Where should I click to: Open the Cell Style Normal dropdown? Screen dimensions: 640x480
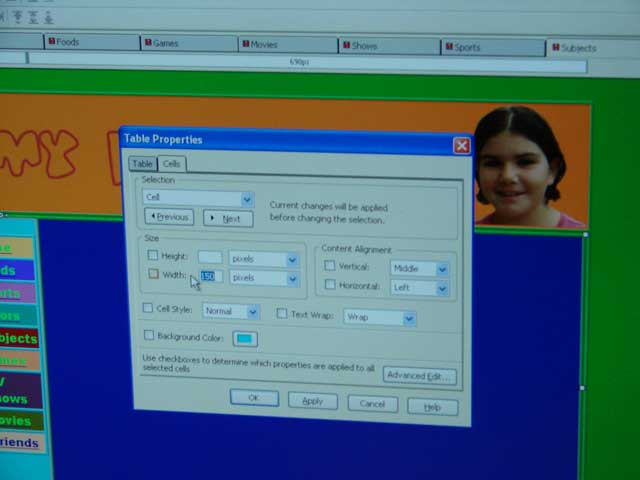point(231,312)
